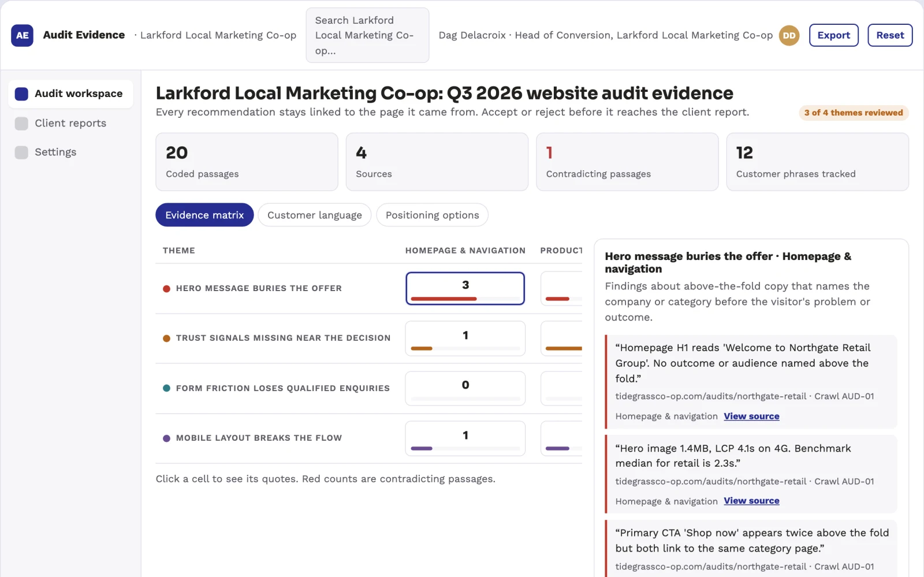The image size is (924, 577).
Task: Switch to the Positioning options tab
Action: click(432, 215)
